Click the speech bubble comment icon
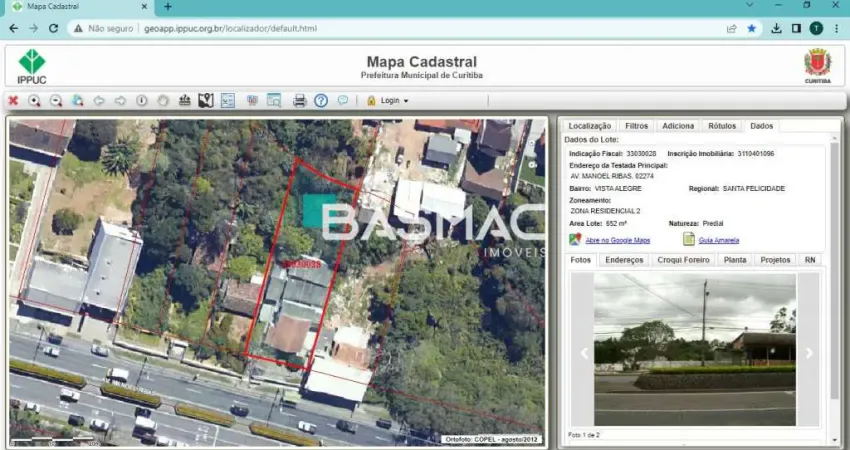The height and width of the screenshot is (450, 850). point(343,100)
